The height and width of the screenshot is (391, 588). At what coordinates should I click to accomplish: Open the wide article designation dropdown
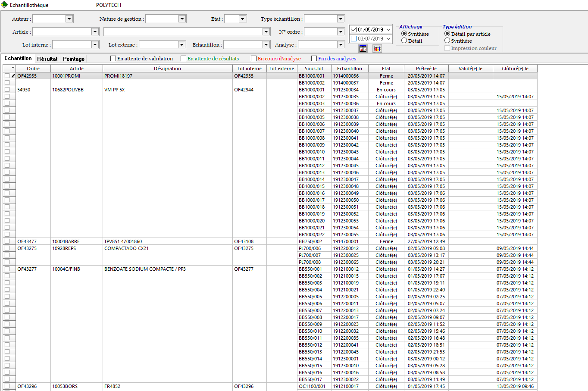coord(266,32)
